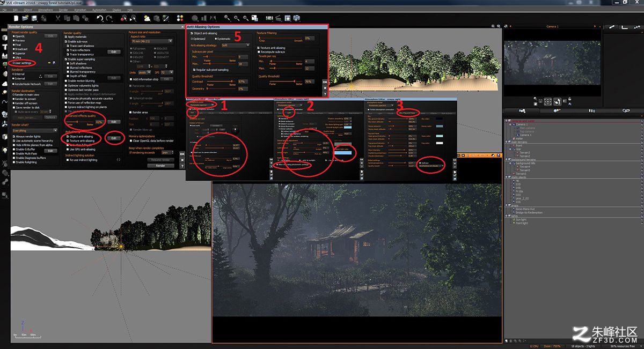644x349 pixels.
Task: Open the File menu
Action: (4, 10)
